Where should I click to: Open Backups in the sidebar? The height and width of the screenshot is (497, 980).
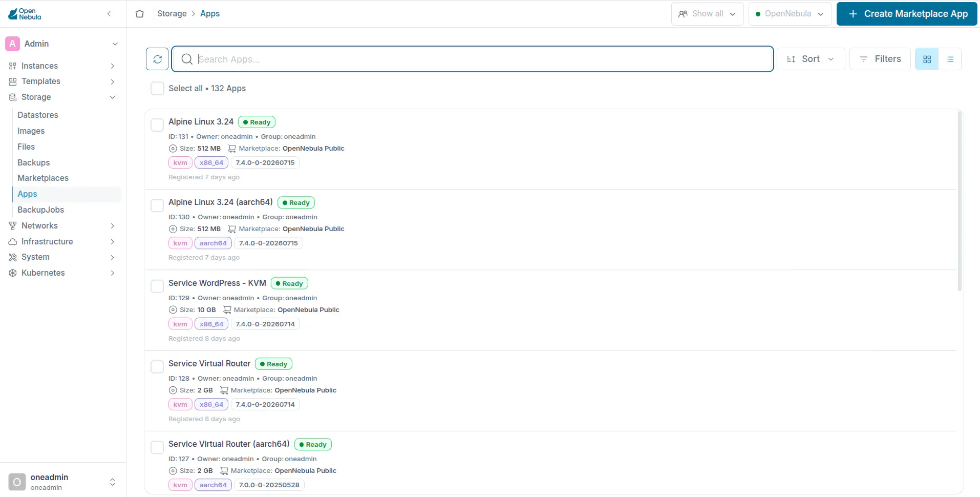pos(34,163)
